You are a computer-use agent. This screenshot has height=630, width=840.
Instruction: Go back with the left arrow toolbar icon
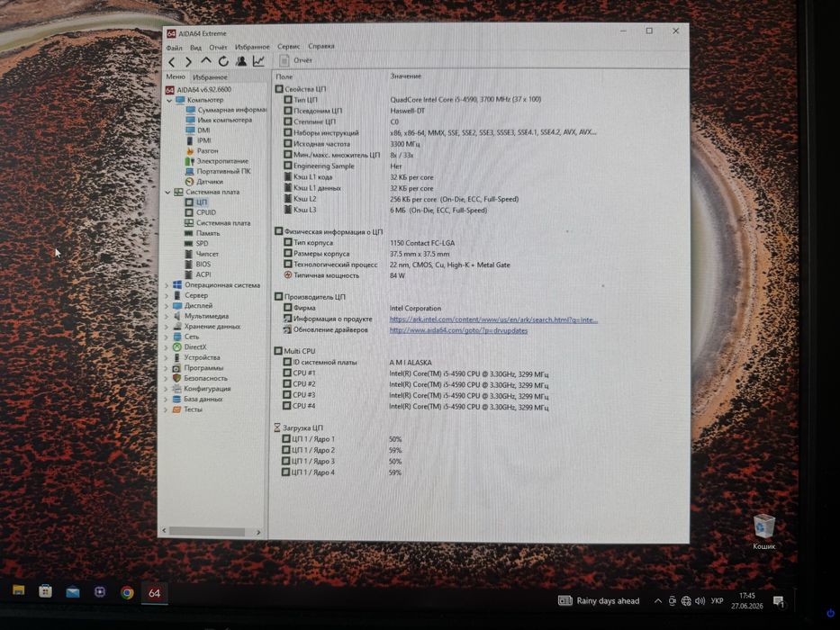tap(172, 62)
